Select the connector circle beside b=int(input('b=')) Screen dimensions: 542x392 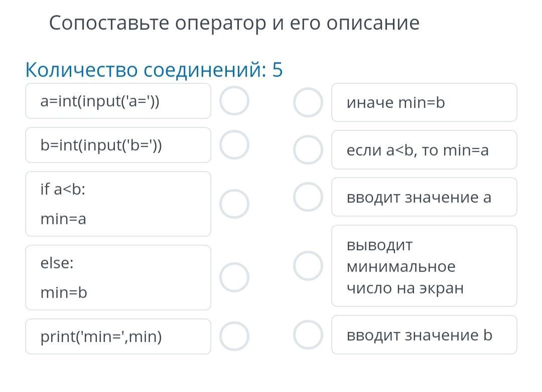click(x=234, y=145)
